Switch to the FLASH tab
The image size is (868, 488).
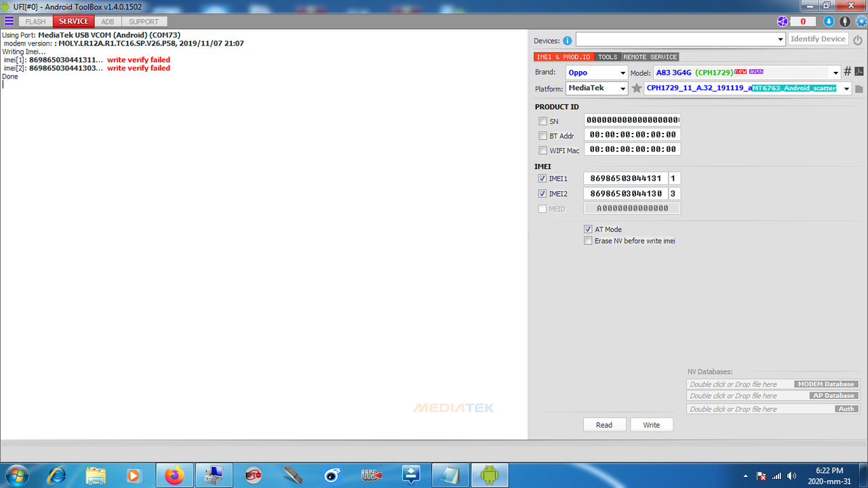tap(35, 22)
